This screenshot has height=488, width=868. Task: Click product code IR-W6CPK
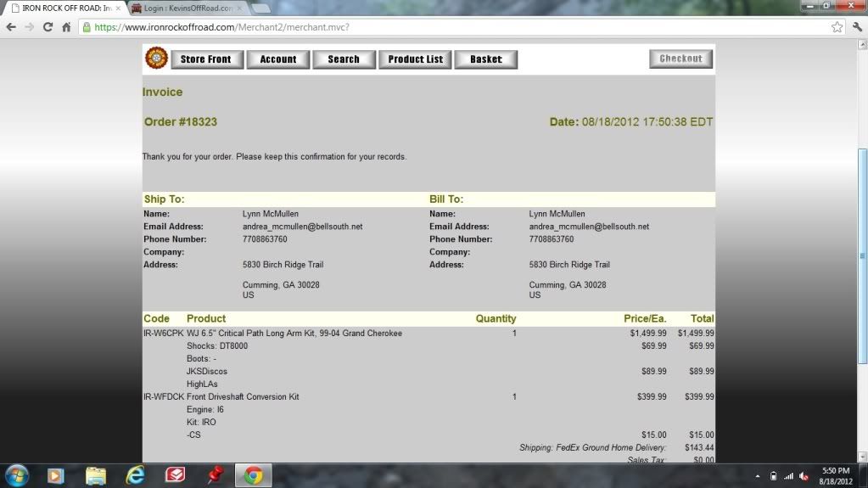point(163,334)
